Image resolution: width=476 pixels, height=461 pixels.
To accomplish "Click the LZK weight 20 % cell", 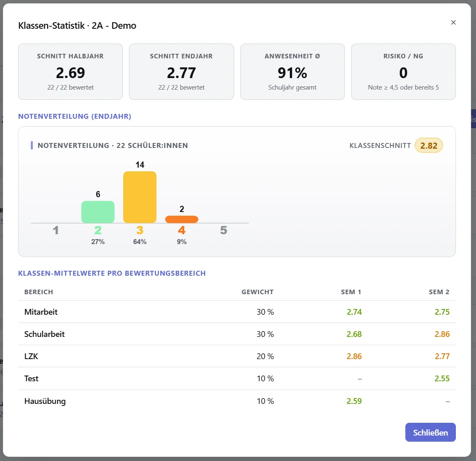I will coord(265,356).
